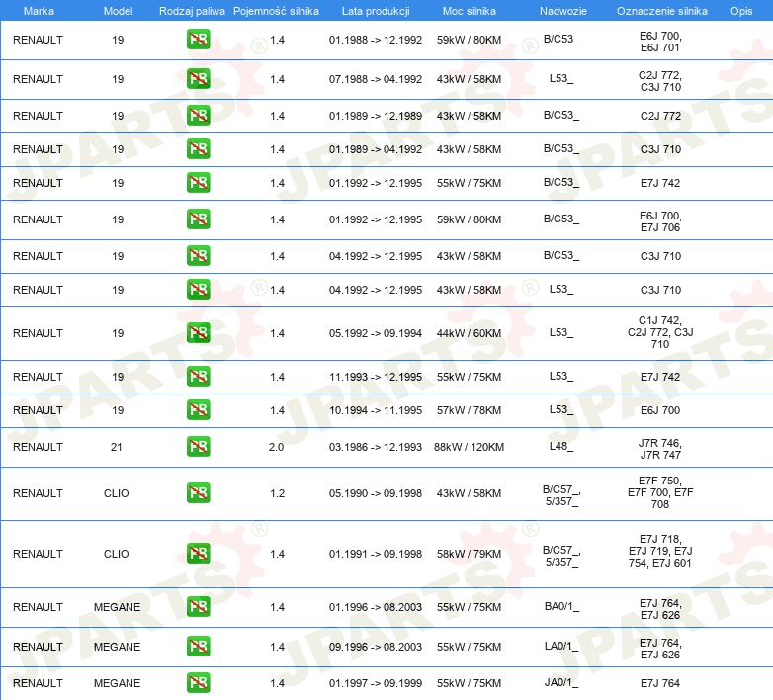This screenshot has width=773, height=700.
Task: Click the 05.1990 -> 09.1998 cell
Action: (x=376, y=493)
